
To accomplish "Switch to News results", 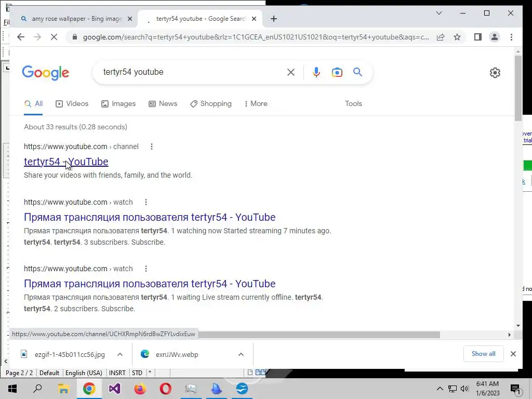I will tap(163, 103).
